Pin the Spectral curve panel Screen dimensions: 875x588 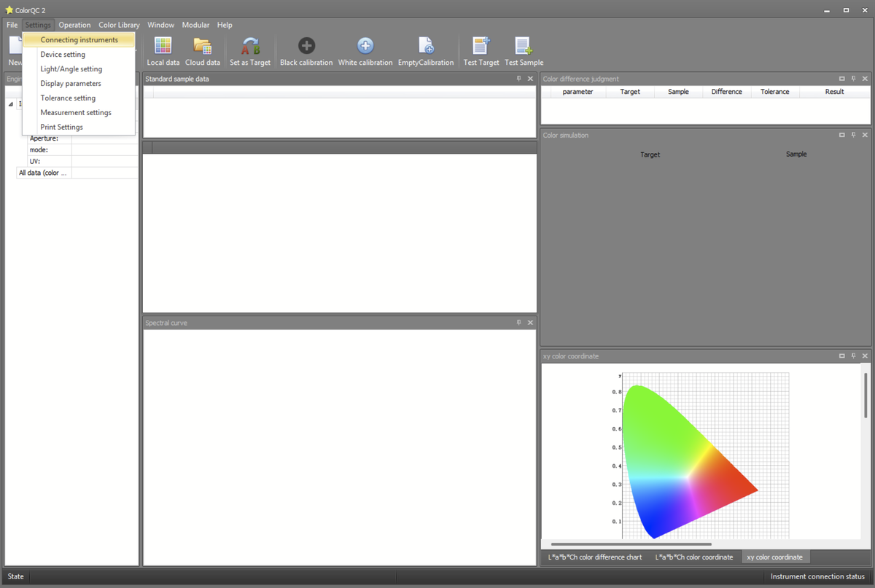[518, 323]
